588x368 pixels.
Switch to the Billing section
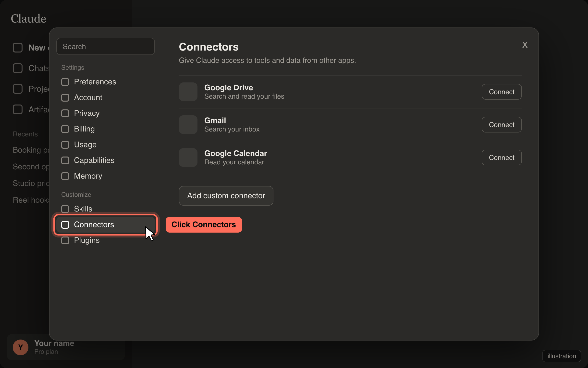(105, 129)
